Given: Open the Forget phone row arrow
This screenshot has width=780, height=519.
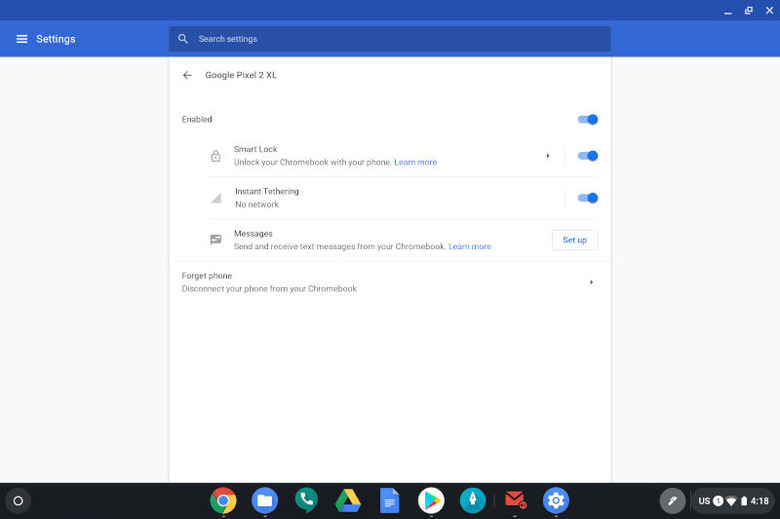Looking at the screenshot, I should pyautogui.click(x=591, y=282).
